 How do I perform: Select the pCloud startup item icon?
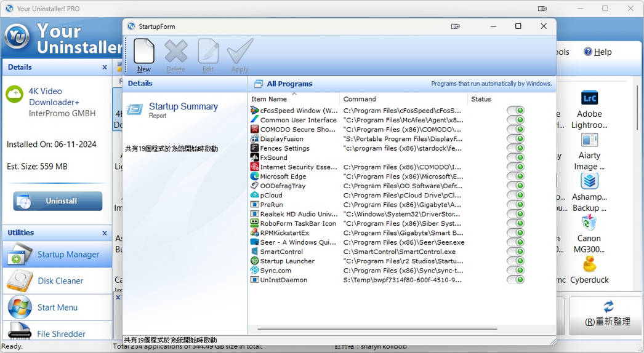point(254,196)
